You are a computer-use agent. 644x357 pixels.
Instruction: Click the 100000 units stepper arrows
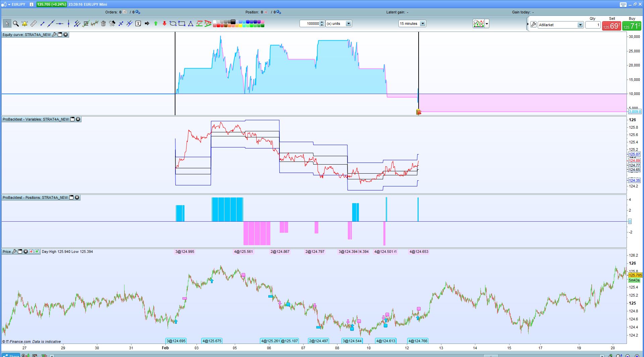322,24
